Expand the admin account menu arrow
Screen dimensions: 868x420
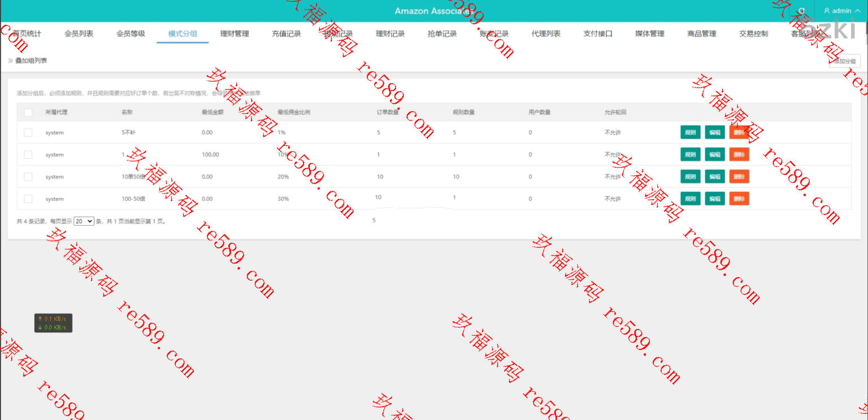click(x=857, y=11)
